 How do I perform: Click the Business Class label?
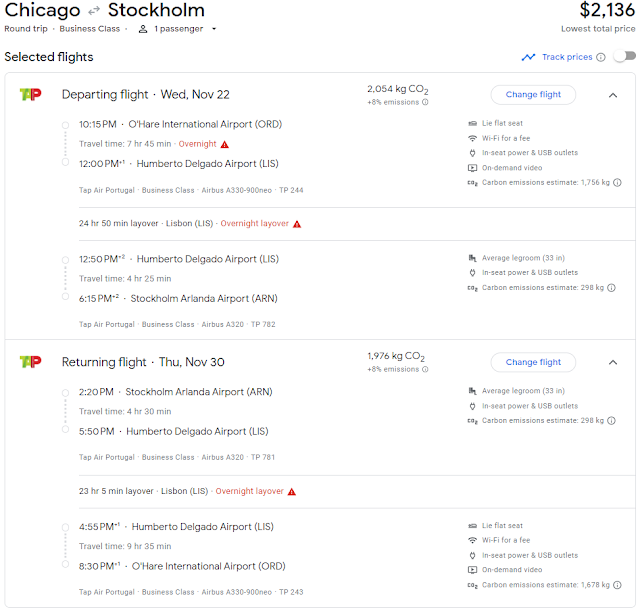pos(90,29)
